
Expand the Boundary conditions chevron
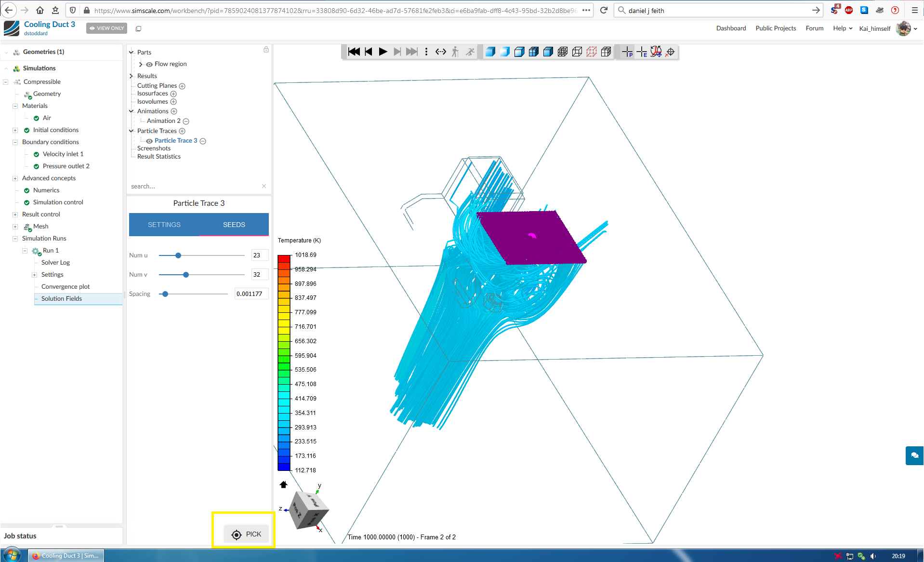coord(14,142)
